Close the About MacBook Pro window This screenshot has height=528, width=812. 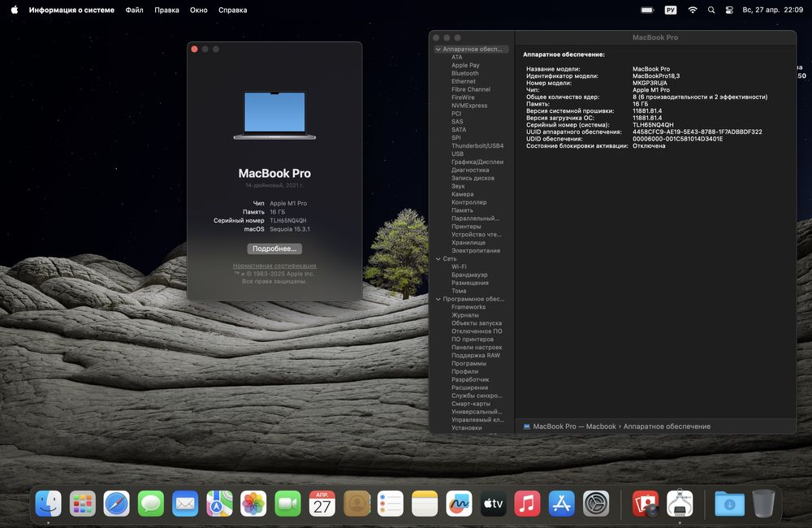click(194, 50)
